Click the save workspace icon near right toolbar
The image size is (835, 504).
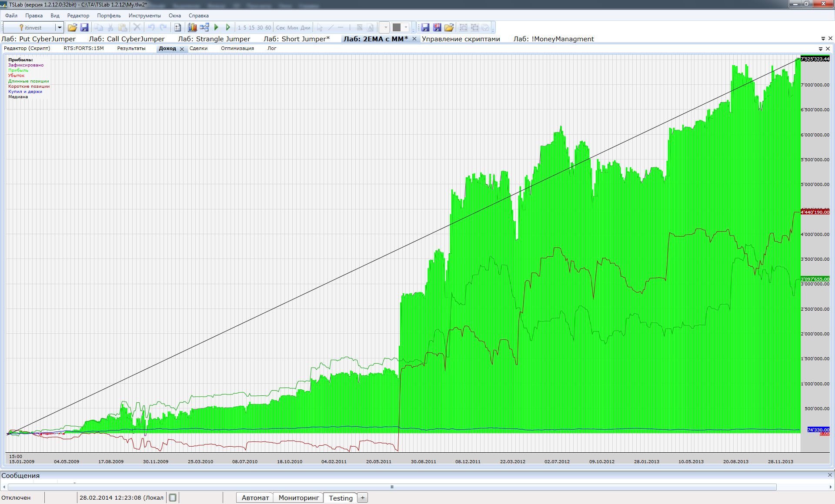(x=425, y=27)
